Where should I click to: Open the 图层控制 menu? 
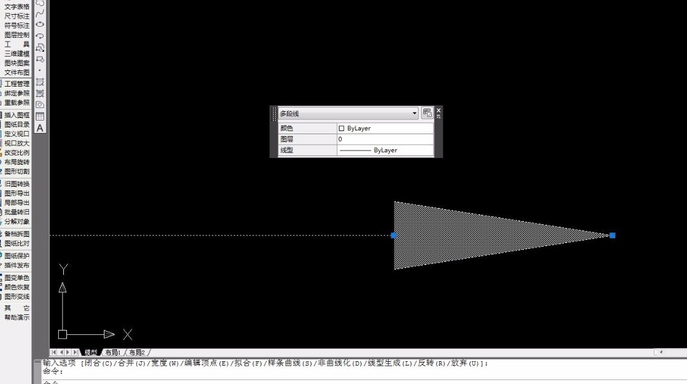(17, 35)
